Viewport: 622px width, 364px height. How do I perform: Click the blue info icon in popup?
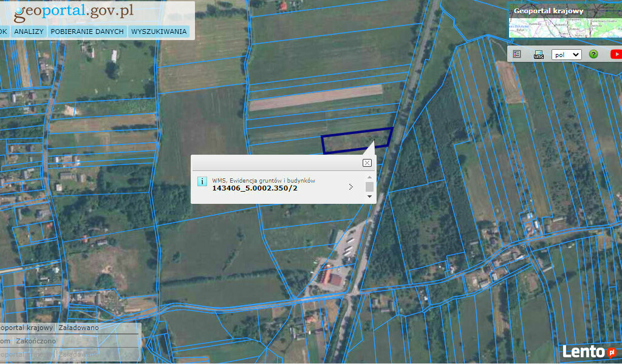(x=202, y=181)
